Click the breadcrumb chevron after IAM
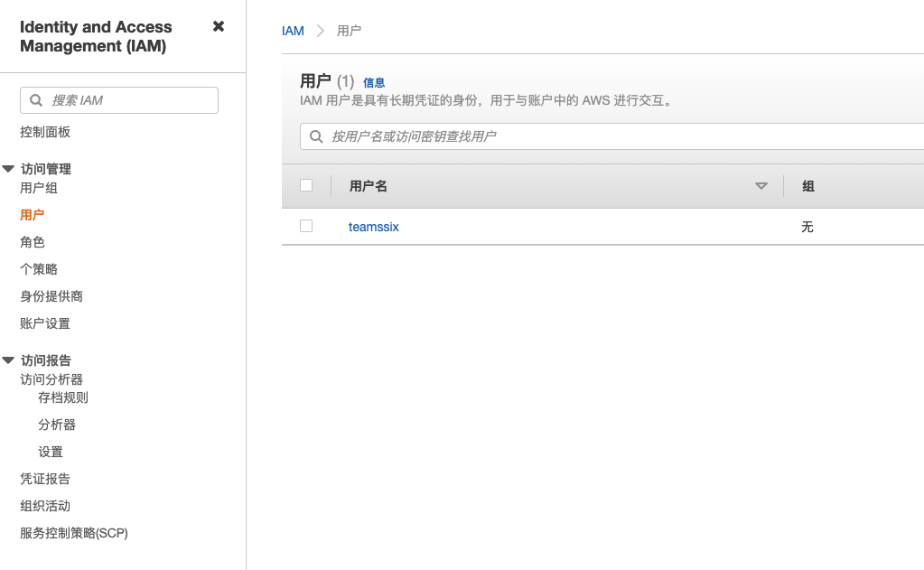The width and height of the screenshot is (924, 570). click(x=321, y=31)
